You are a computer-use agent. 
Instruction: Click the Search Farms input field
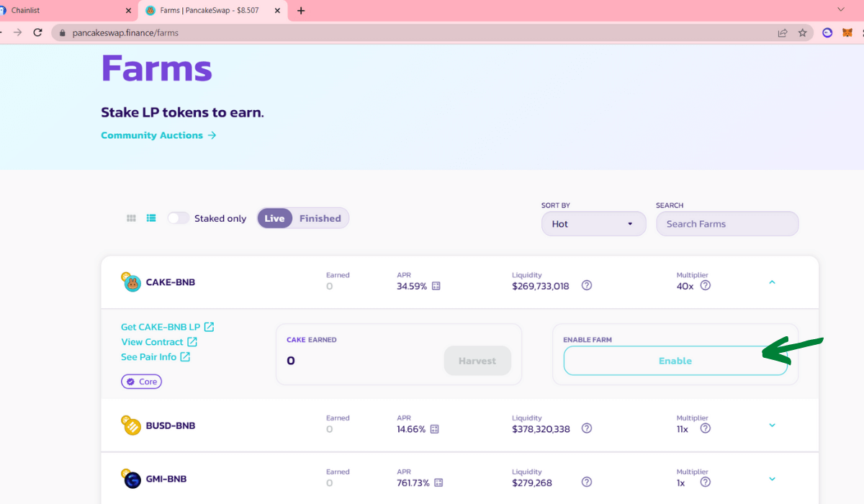click(727, 224)
